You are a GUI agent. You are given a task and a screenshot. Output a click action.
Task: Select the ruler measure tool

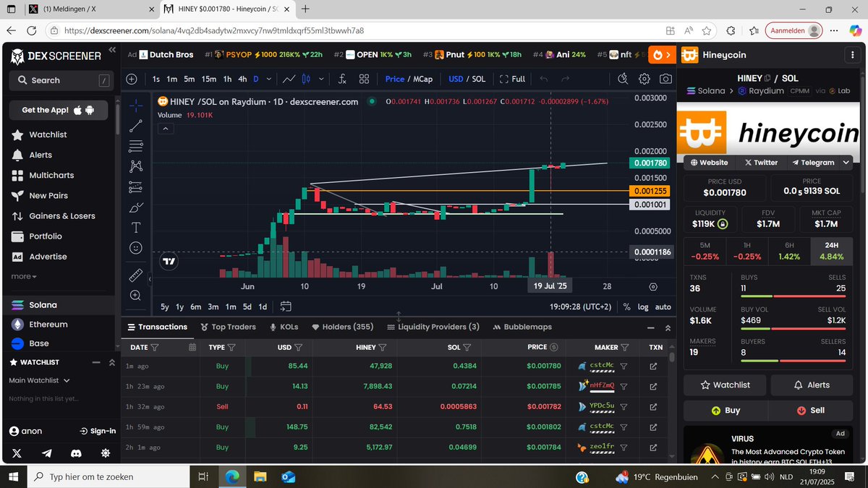coord(135,275)
